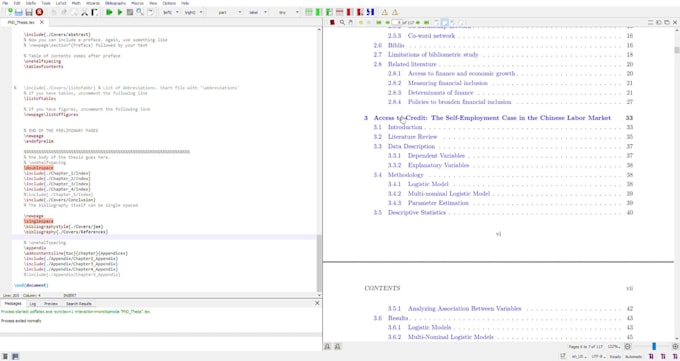This screenshot has height=361, width=680.
Task: Click the open file icon
Action: [19, 12]
